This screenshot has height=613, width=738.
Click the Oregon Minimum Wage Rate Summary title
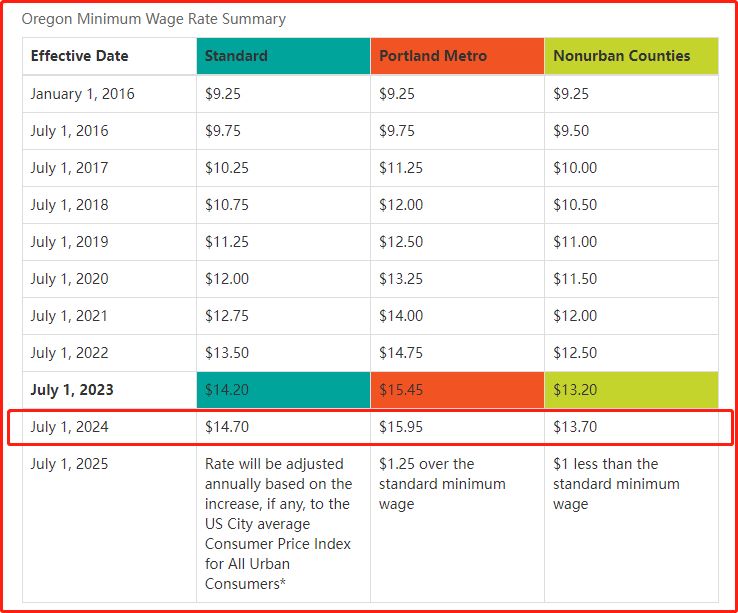pos(153,19)
